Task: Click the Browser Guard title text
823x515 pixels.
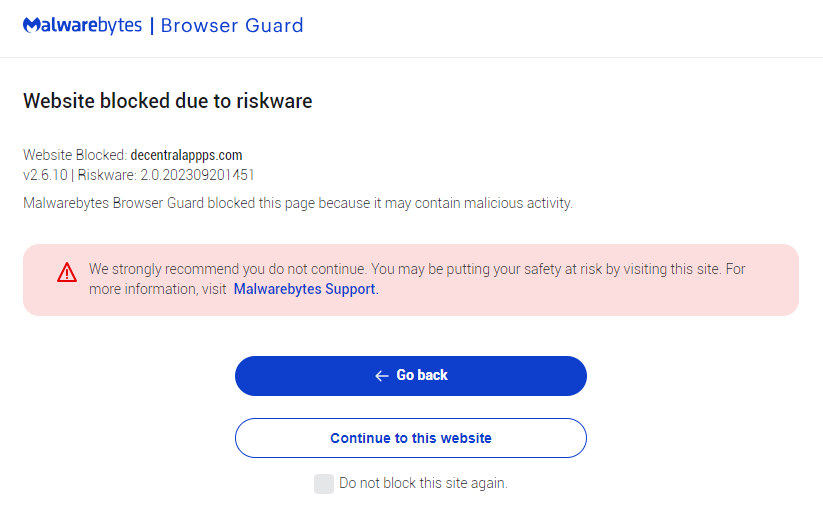Action: pyautogui.click(x=232, y=25)
